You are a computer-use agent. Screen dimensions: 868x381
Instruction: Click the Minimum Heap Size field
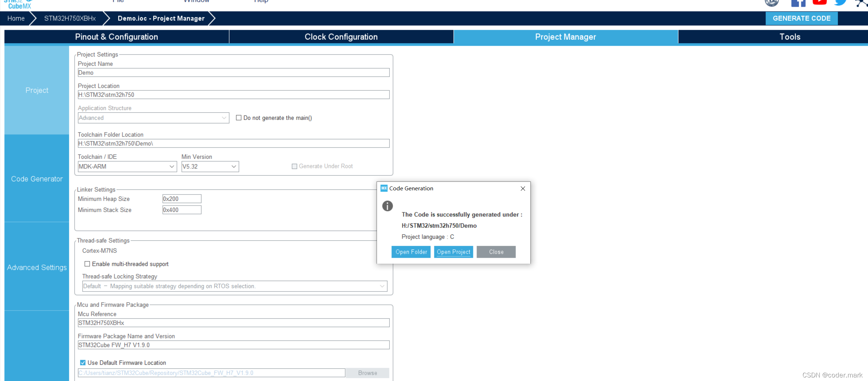[182, 199]
